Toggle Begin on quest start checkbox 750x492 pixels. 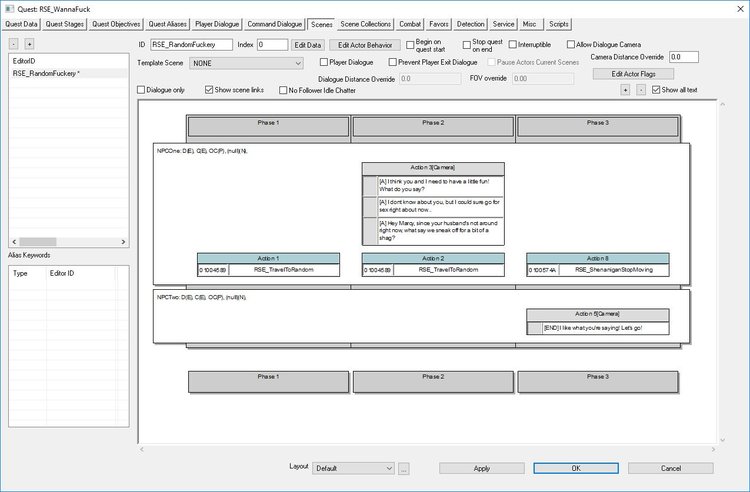(x=410, y=45)
